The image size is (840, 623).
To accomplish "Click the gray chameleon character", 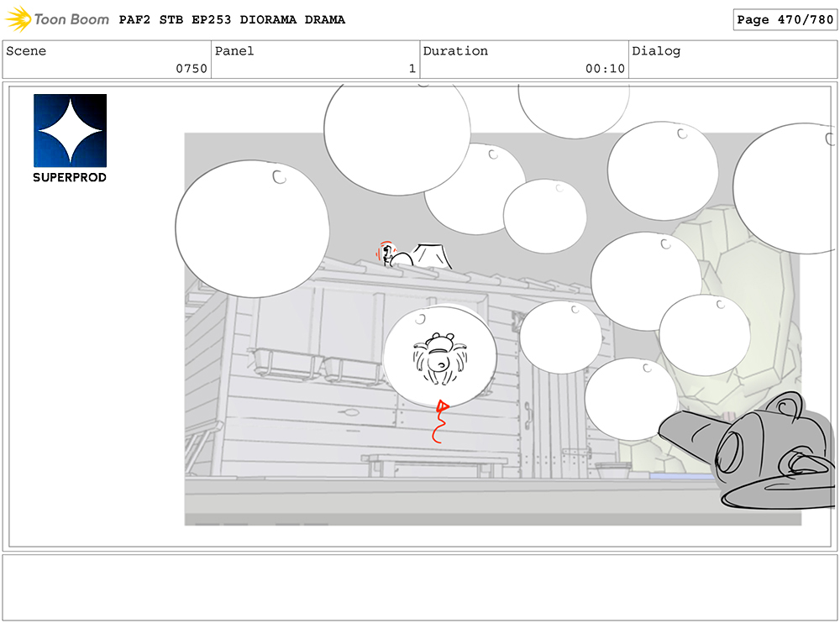I will coord(748,451).
